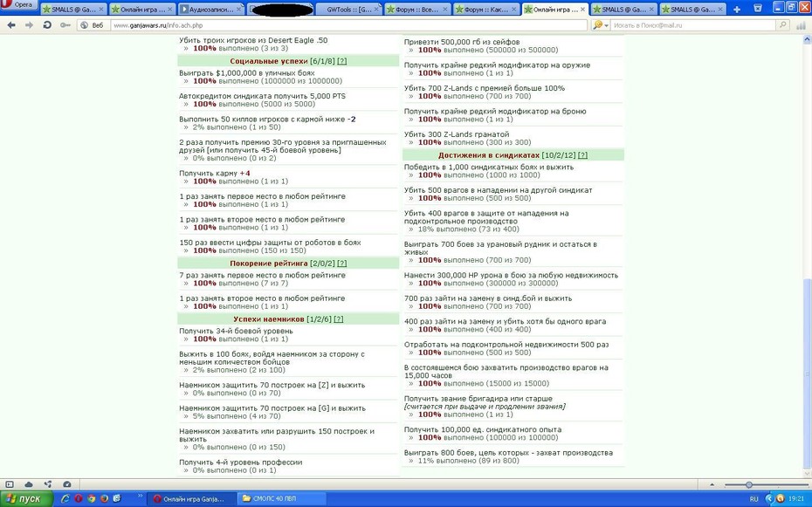The height and width of the screenshot is (507, 812).
Task: Close the Форум :: Все tab
Action: pos(444,10)
